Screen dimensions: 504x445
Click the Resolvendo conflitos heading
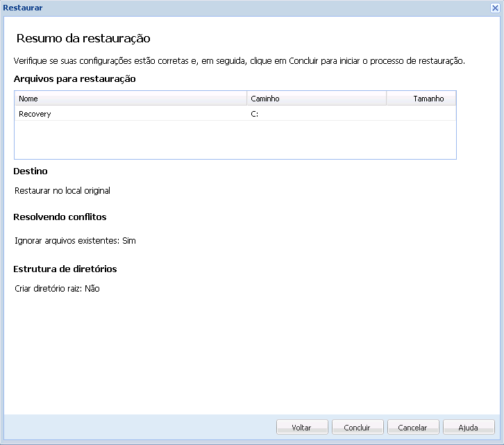coord(60,217)
